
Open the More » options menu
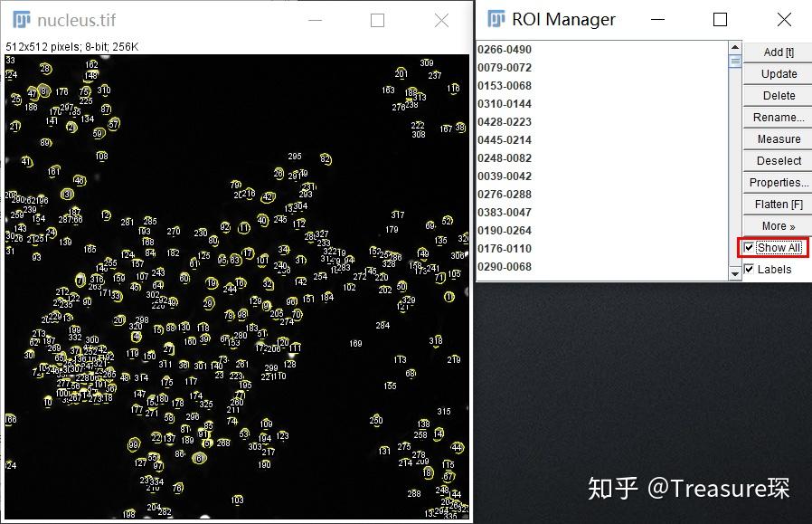(x=776, y=225)
